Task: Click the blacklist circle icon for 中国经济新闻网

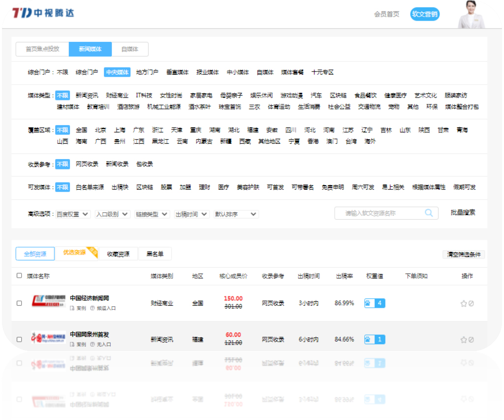Action: click(471, 303)
